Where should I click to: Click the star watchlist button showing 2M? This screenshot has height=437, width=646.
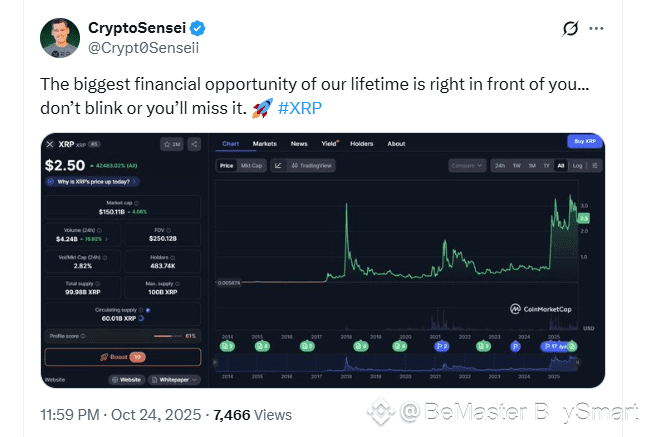pyautogui.click(x=173, y=145)
